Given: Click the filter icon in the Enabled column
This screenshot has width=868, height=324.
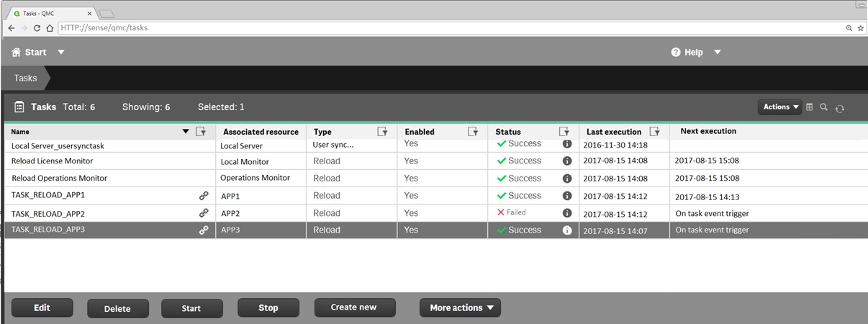Looking at the screenshot, I should [473, 132].
